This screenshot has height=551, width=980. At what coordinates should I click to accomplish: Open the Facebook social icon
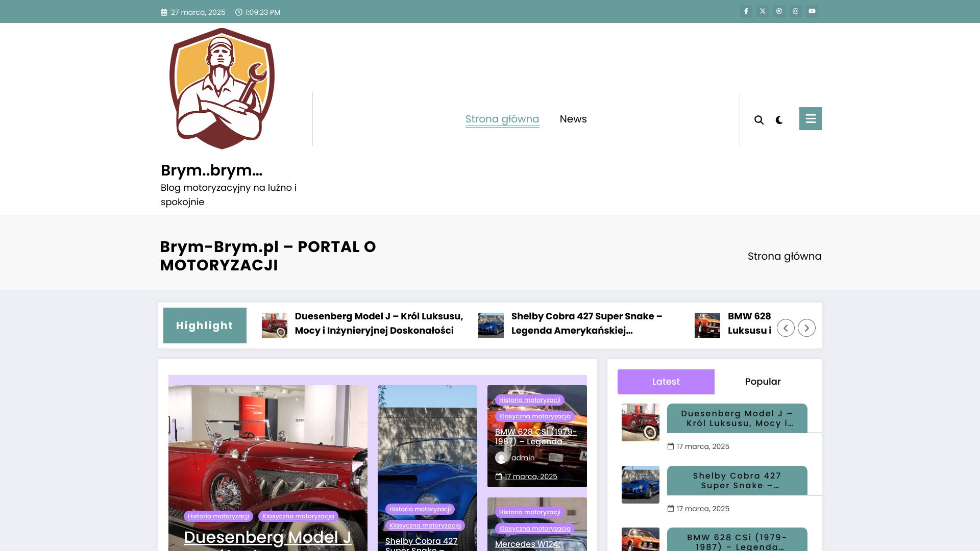[x=746, y=11]
